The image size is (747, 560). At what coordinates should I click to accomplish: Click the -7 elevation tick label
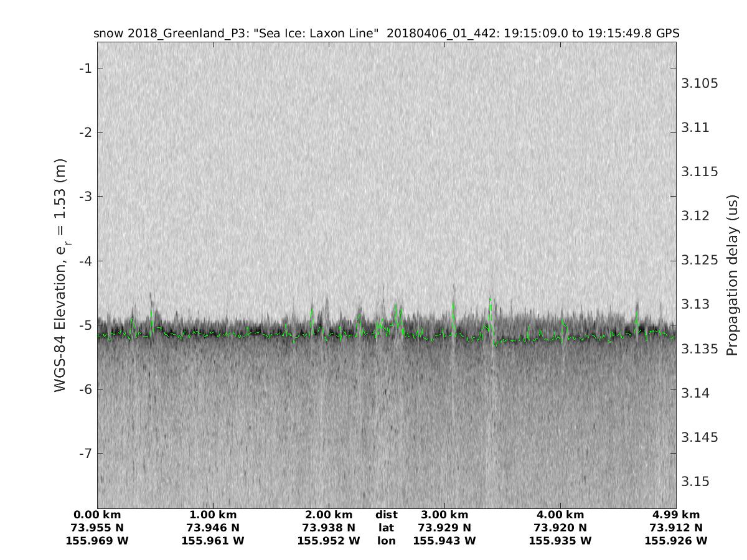[85, 453]
